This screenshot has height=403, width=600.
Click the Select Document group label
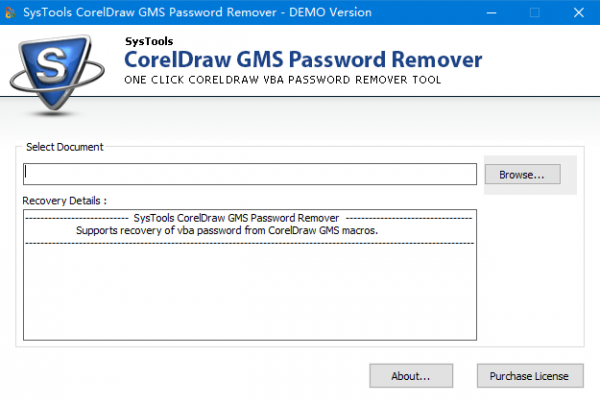point(64,147)
